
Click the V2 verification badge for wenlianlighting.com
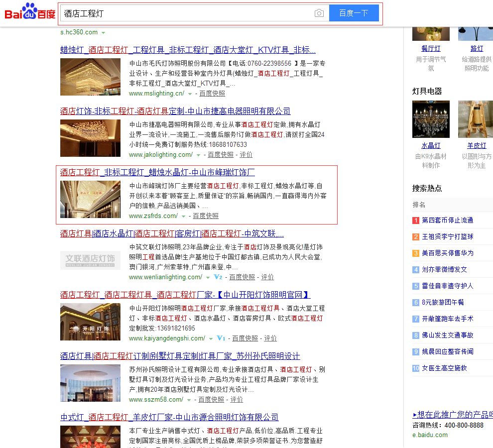click(x=218, y=277)
